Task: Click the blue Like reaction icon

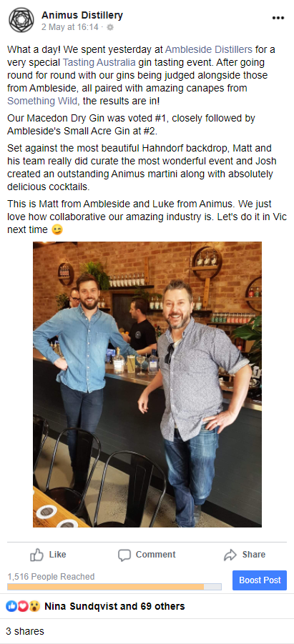Action: click(11, 606)
